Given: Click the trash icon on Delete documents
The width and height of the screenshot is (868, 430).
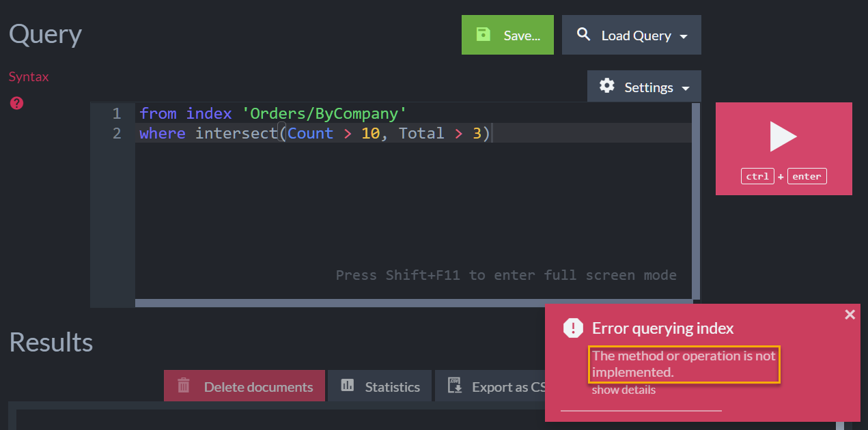Looking at the screenshot, I should click(184, 386).
